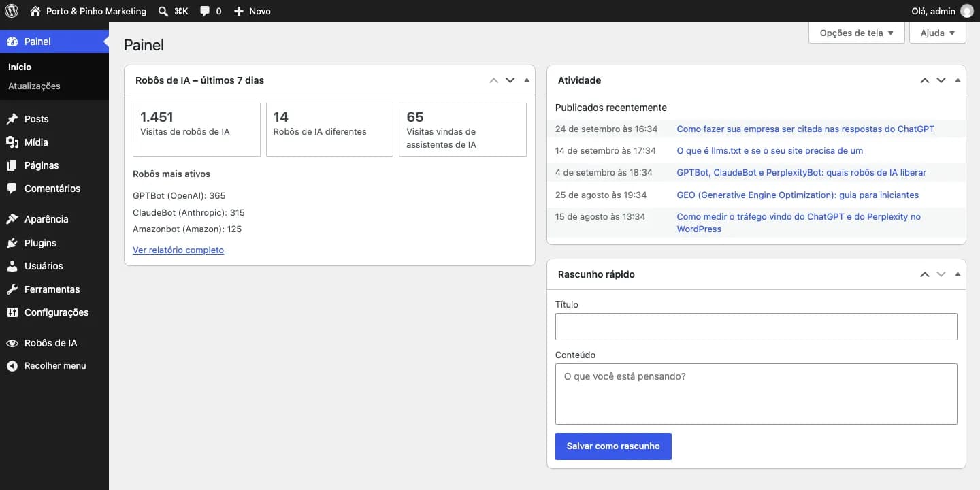The image size is (980, 490).
Task: Click the Recolher menu arrow icon
Action: point(12,366)
